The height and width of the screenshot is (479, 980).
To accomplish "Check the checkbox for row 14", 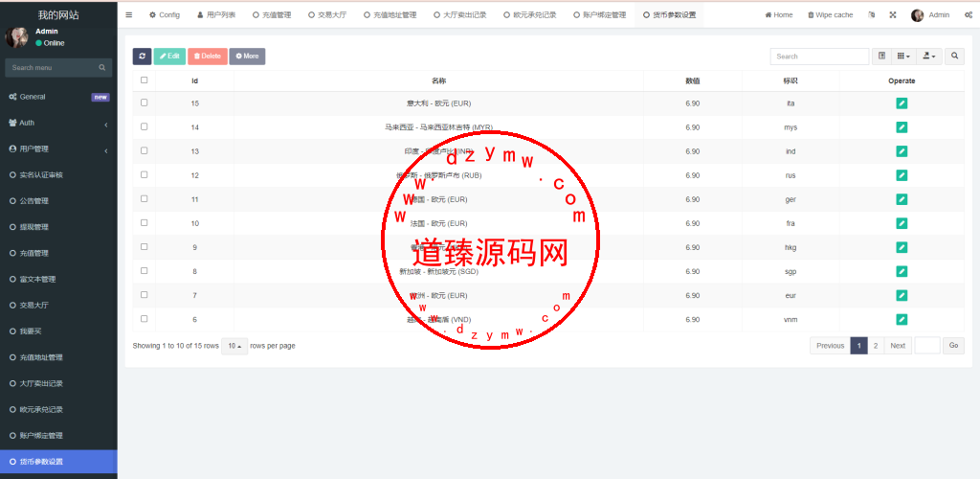I will click(145, 126).
